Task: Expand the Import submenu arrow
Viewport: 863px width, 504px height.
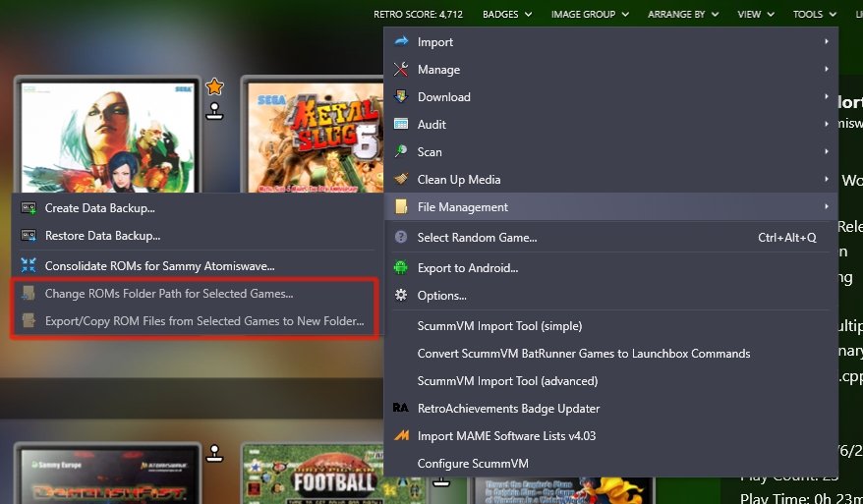Action: 826,41
